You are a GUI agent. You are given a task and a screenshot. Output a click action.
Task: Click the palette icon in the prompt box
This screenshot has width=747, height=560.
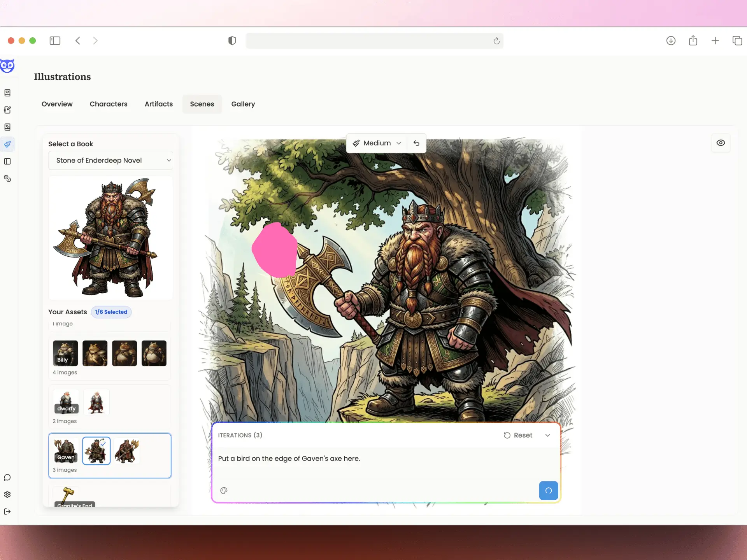click(x=224, y=490)
